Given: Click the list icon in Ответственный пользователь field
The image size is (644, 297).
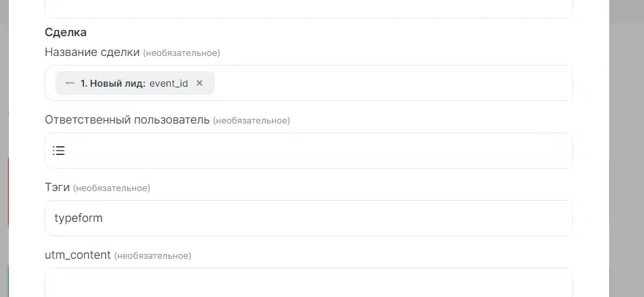Looking at the screenshot, I should click(59, 151).
